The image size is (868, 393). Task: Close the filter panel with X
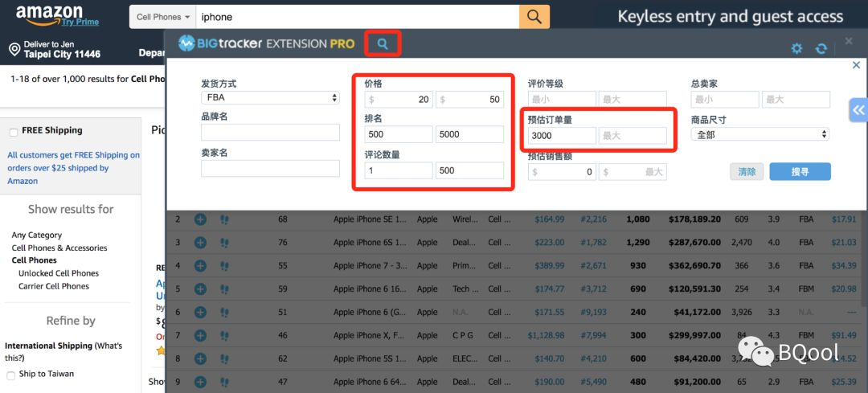tap(856, 65)
